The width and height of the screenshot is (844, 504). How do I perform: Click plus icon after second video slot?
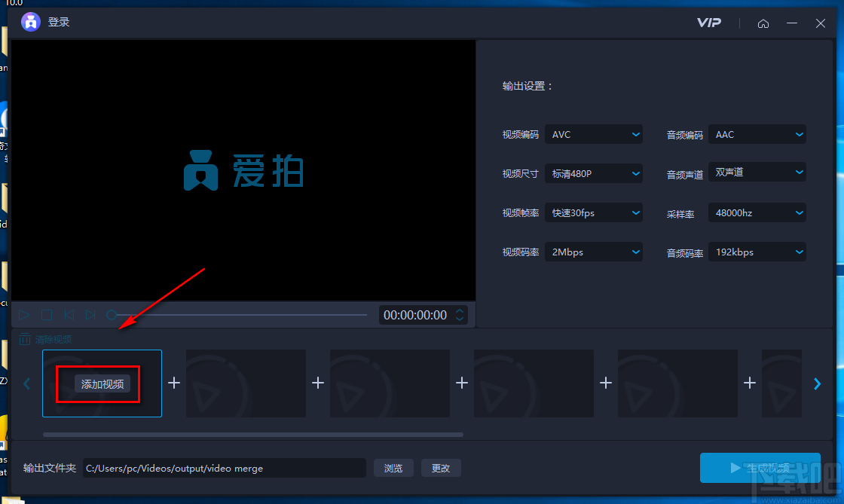318,383
